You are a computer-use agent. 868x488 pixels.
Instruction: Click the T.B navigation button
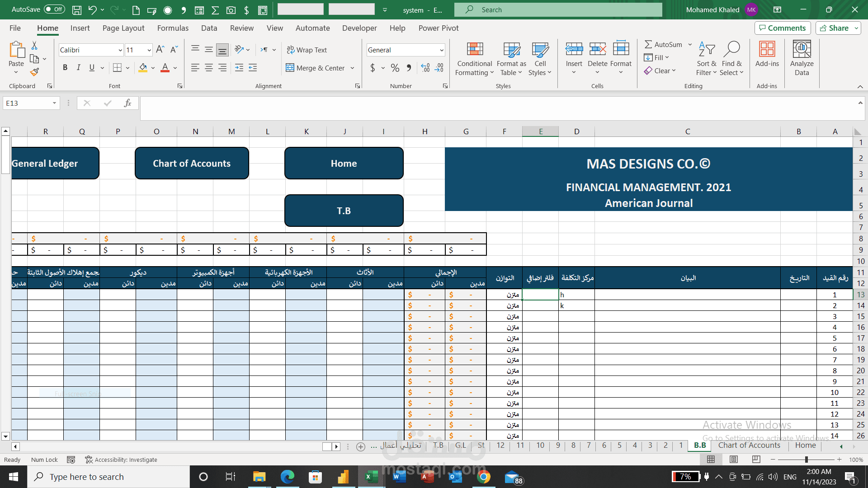pos(344,211)
